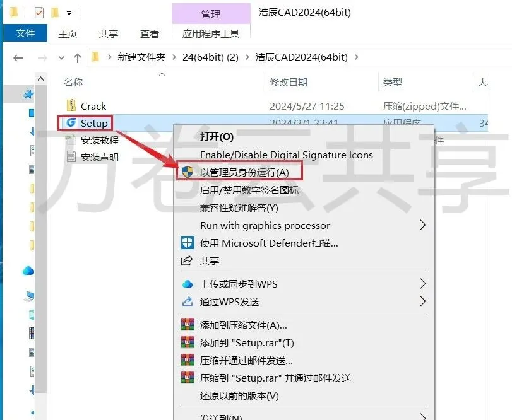Select the Crack zipped folder
Viewport: 512px width, 420px height.
(93, 107)
